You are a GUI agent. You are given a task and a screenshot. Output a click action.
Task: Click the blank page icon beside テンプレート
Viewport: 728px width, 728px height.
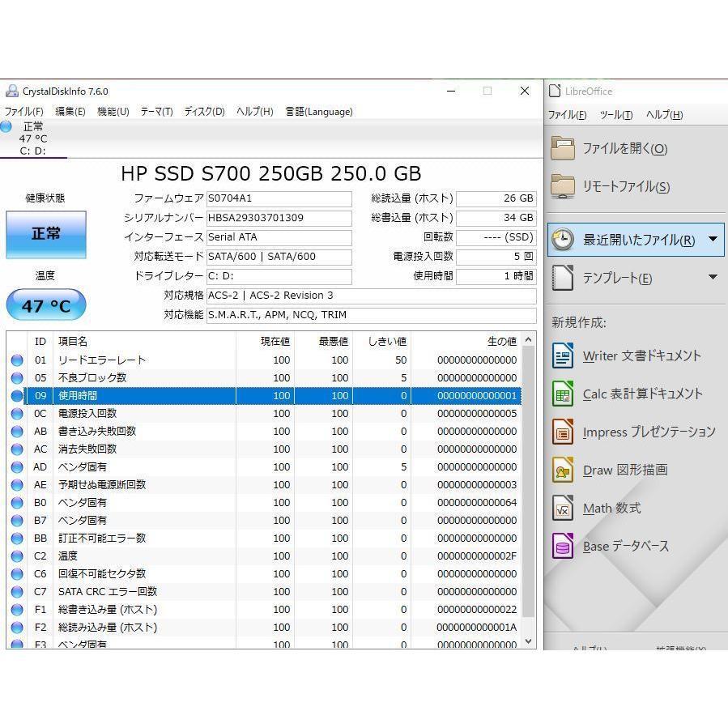563,278
